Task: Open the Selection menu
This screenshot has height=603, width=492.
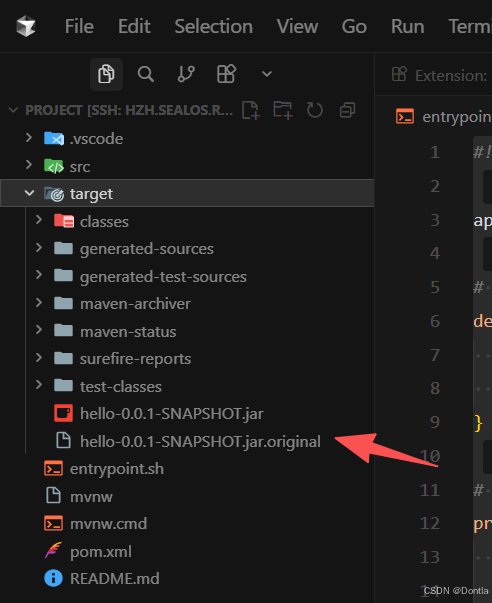Action: pyautogui.click(x=213, y=27)
